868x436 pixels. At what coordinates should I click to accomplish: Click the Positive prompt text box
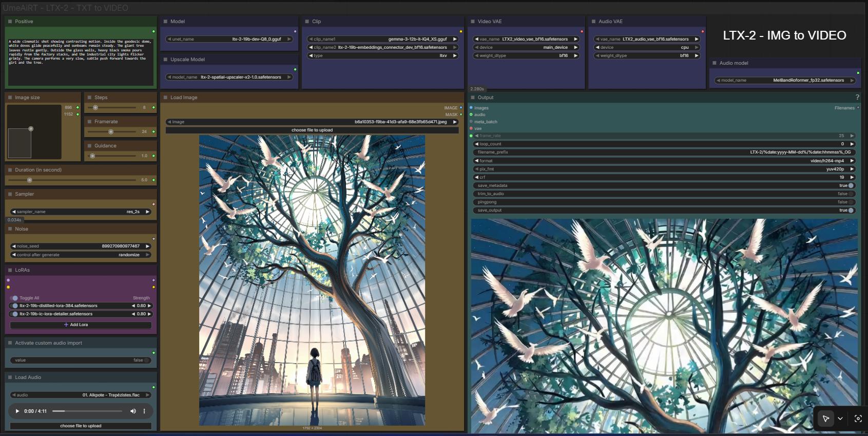(x=81, y=59)
